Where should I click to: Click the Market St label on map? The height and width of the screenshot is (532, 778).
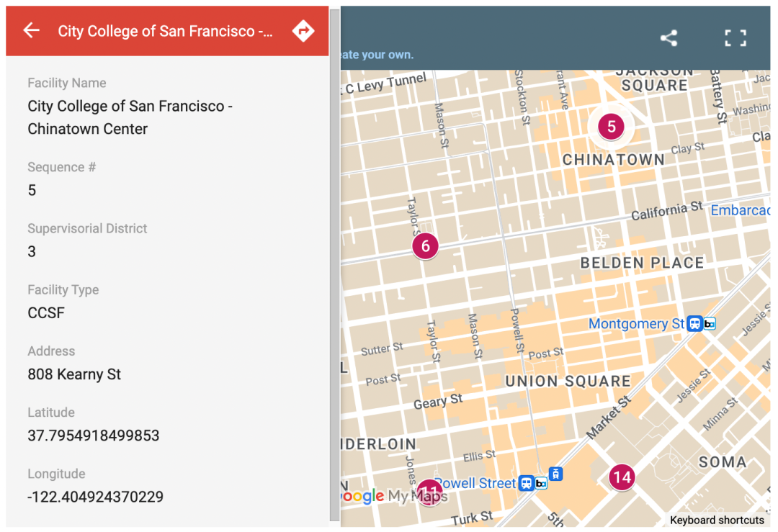(x=608, y=418)
